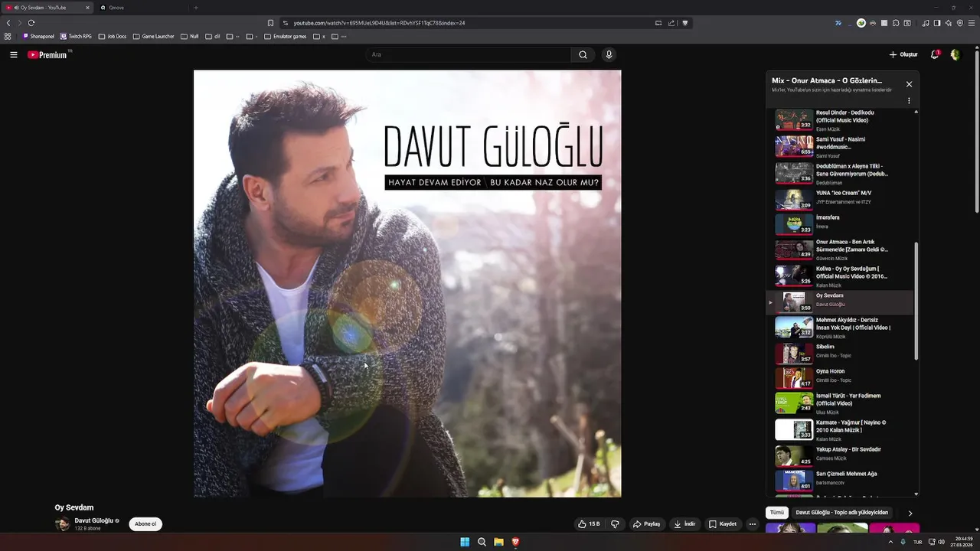
Task: Click into the Ara search field
Action: pos(469,54)
